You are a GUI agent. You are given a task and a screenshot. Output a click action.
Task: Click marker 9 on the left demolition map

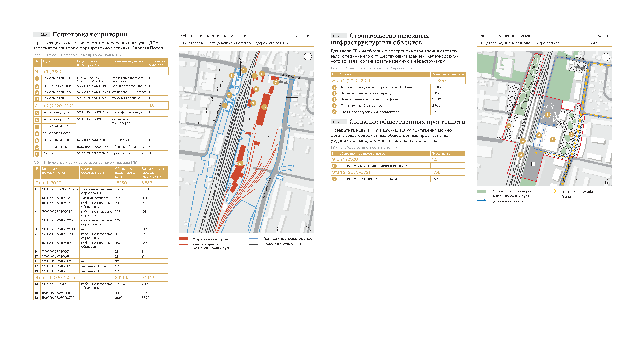253,103
